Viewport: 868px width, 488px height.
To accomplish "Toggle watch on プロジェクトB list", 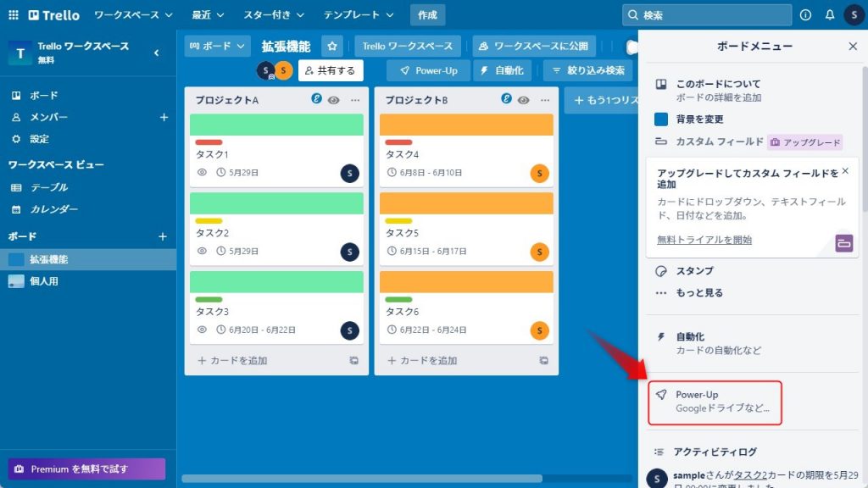I will coord(523,100).
